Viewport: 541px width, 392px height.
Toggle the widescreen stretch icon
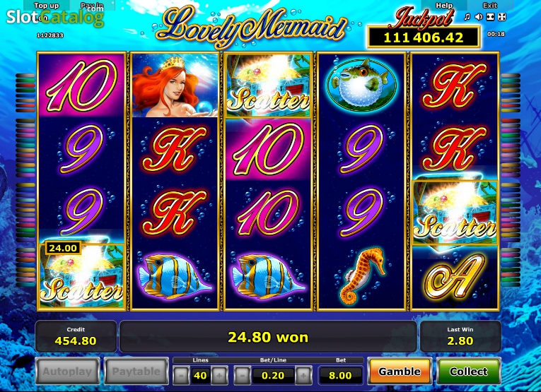tap(490, 16)
